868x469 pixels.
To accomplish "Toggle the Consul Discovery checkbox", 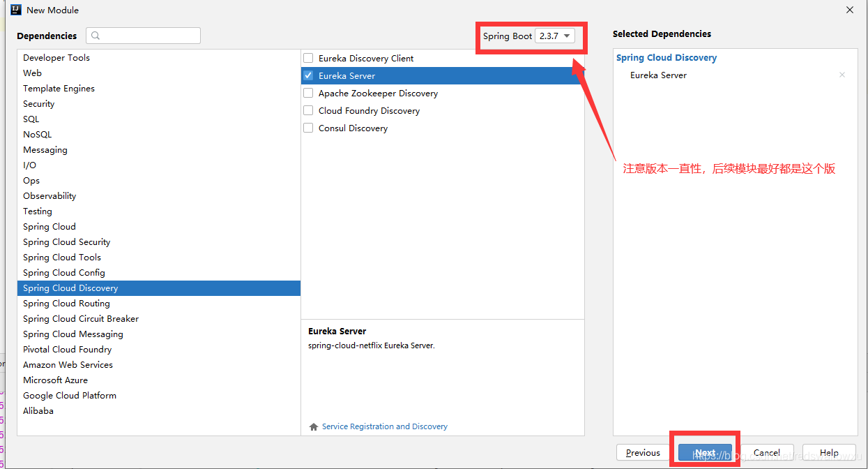I will click(308, 128).
